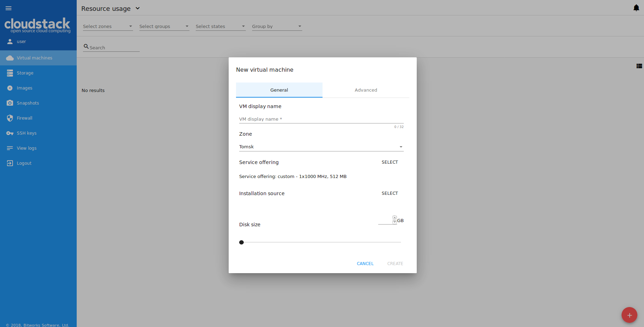Viewport: 644px width, 327px height.
Task: Click the Disk size slider handle
Action: [x=241, y=242]
